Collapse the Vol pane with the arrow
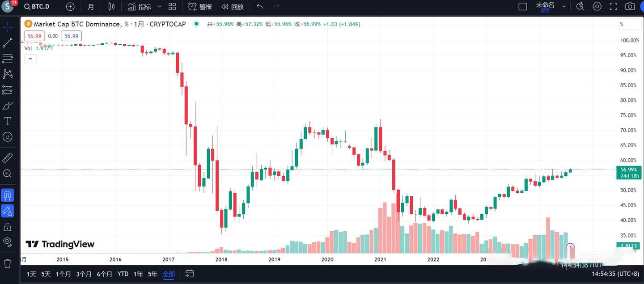 tap(30, 58)
